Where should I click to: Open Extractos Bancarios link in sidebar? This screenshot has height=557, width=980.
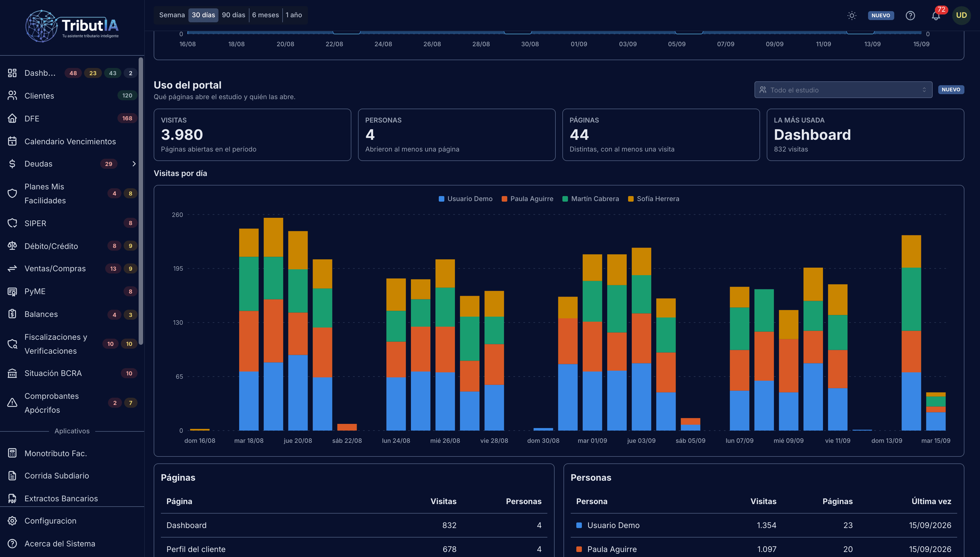[x=61, y=499]
